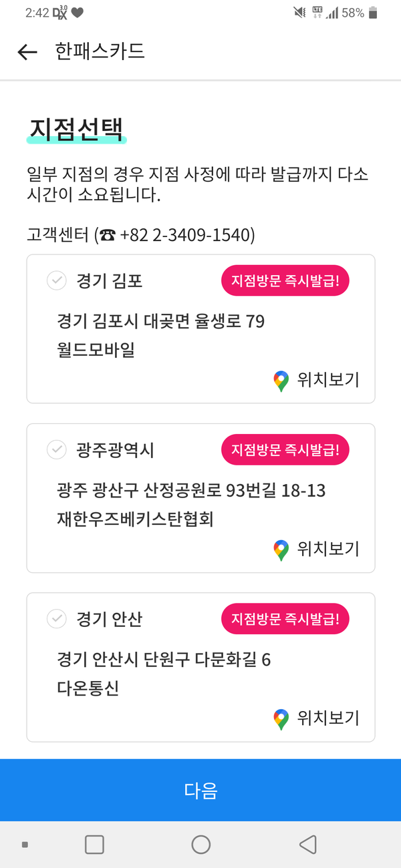Tap 위치보기 link for 김포 branch
401x868 pixels.
click(328, 380)
